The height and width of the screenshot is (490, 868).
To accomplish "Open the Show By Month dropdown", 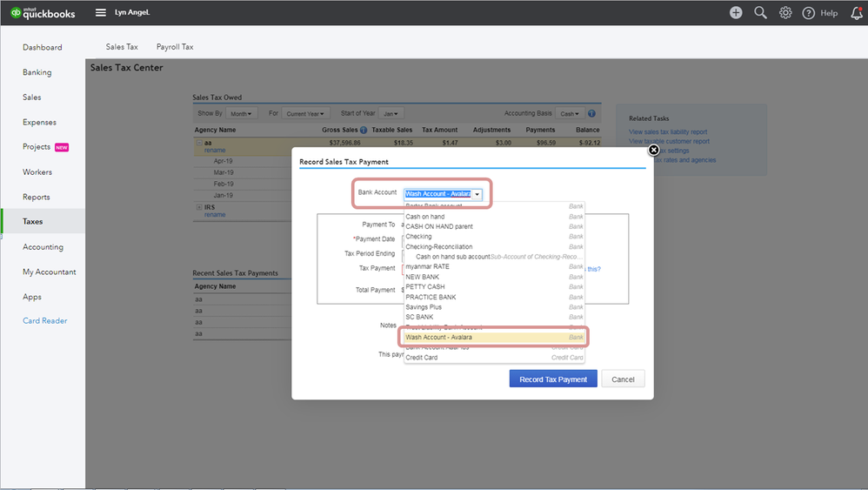I will click(x=241, y=113).
